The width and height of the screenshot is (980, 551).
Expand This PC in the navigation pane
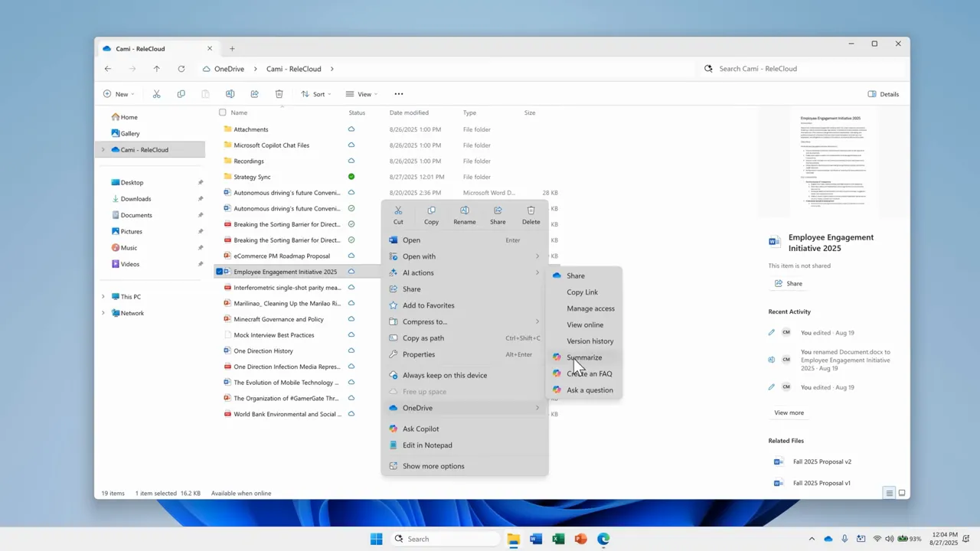[103, 297]
